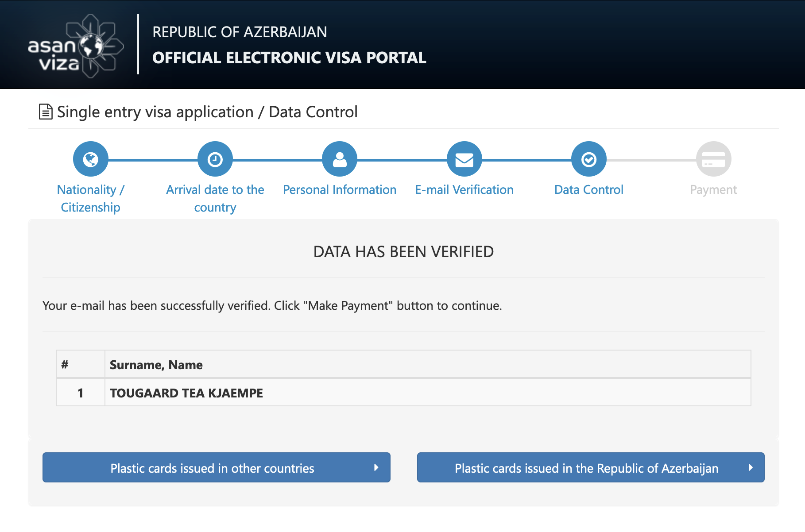The height and width of the screenshot is (532, 805).
Task: Select the E-mail Verification step label
Action: coord(464,190)
